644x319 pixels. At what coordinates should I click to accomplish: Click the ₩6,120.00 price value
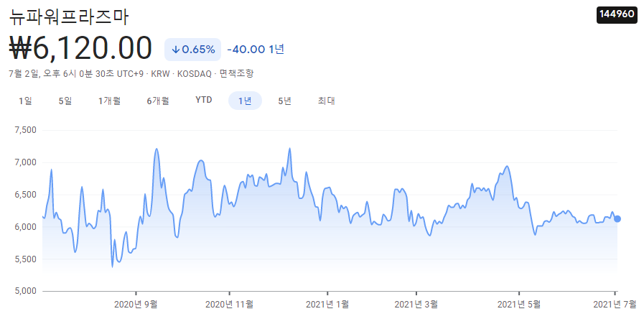tap(80, 49)
